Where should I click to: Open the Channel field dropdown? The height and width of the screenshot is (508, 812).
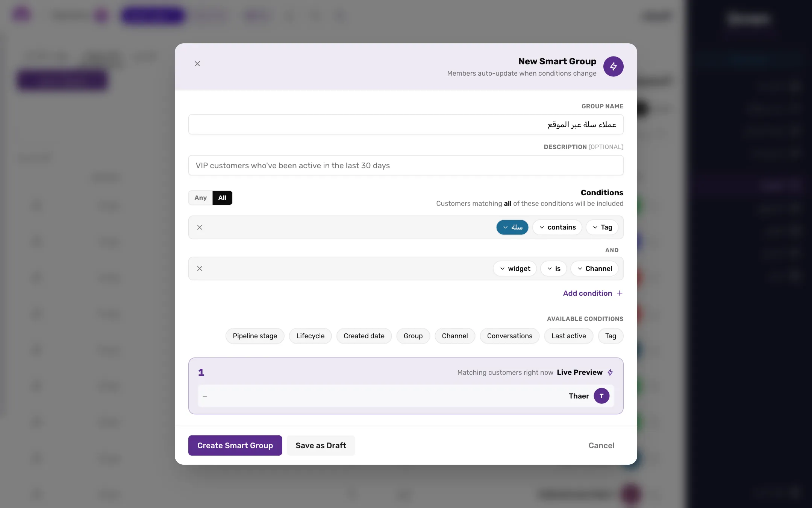pyautogui.click(x=594, y=269)
